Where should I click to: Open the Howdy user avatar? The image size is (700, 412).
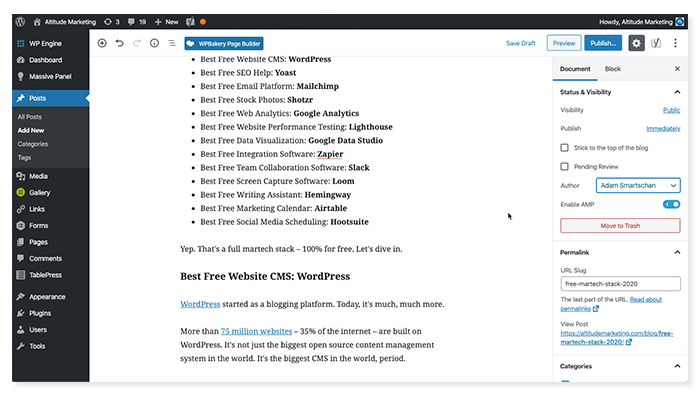click(679, 22)
